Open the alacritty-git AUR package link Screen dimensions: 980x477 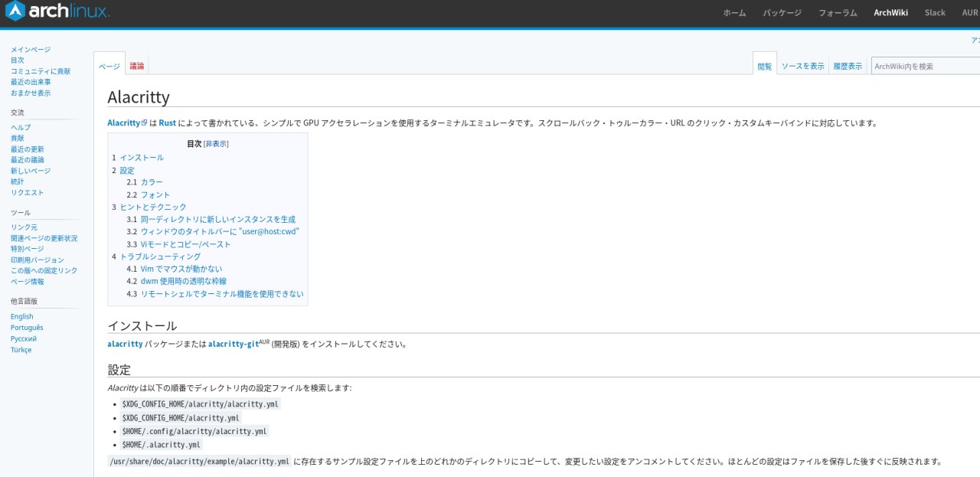(x=234, y=345)
